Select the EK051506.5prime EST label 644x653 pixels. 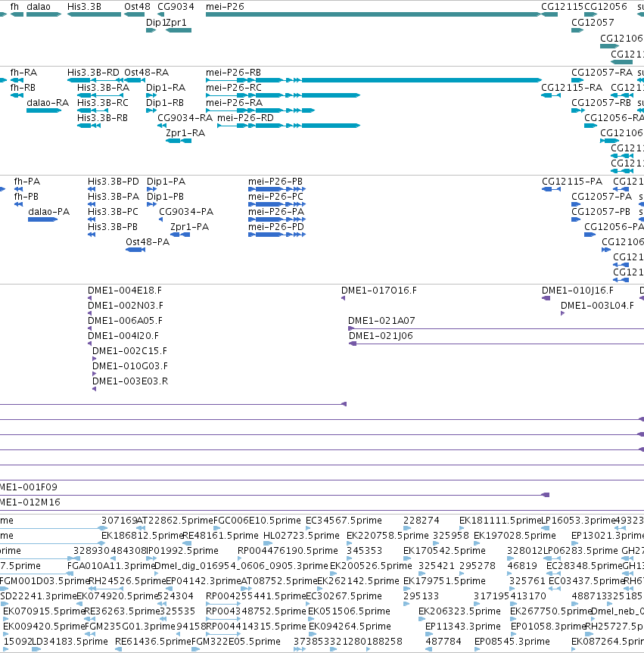point(349,611)
